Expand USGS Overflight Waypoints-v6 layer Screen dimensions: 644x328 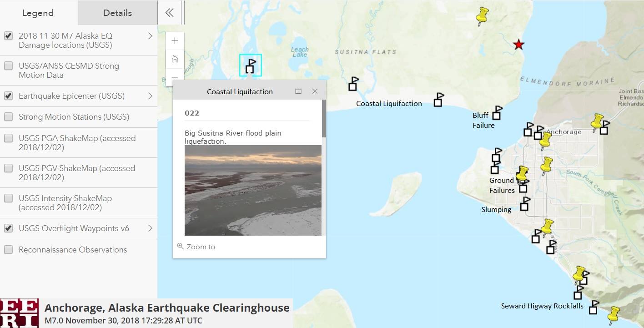[150, 228]
